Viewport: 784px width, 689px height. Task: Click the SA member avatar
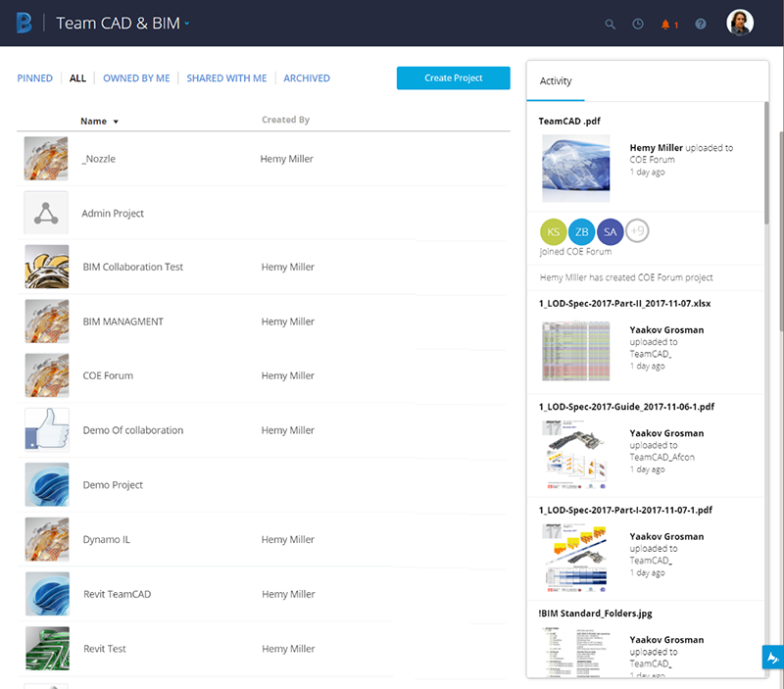[x=610, y=232]
